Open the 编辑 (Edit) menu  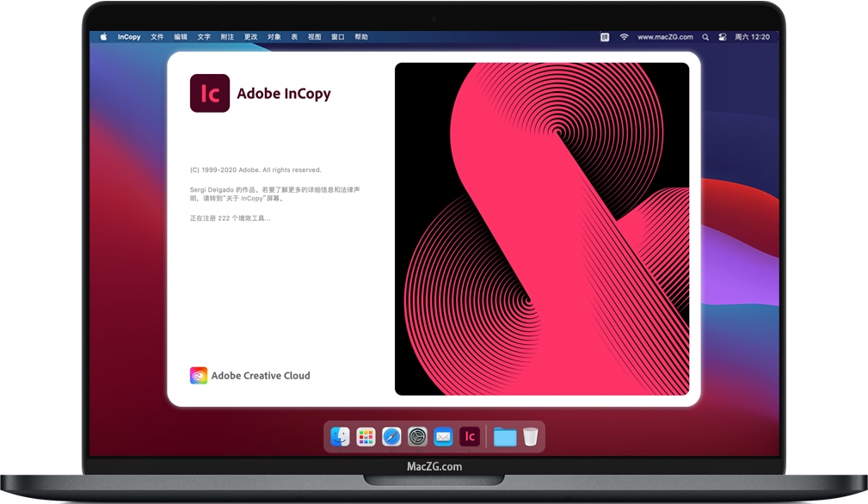(x=181, y=37)
